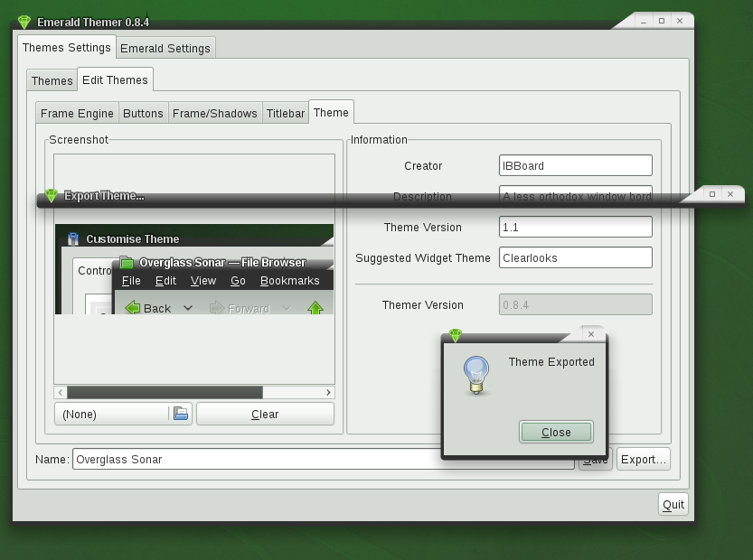Click the lightbulb info icon in dialog
This screenshot has width=753, height=560.
[x=476, y=375]
